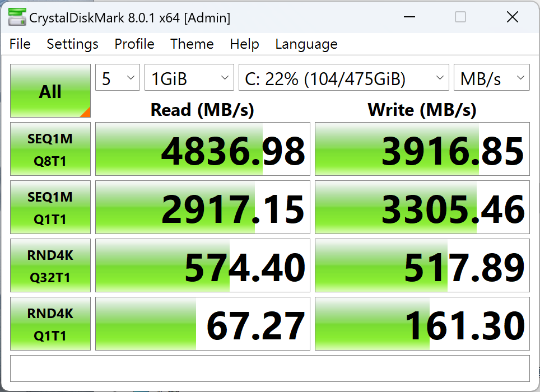This screenshot has height=392, width=540.
Task: Open the test size dropdown showing 1GiB
Action: click(x=189, y=77)
